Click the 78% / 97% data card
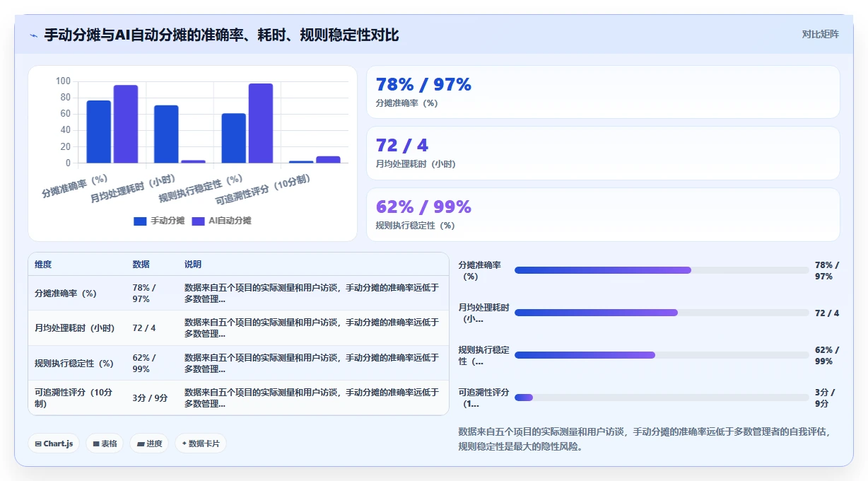Image resolution: width=868 pixels, height=481 pixels. [603, 92]
